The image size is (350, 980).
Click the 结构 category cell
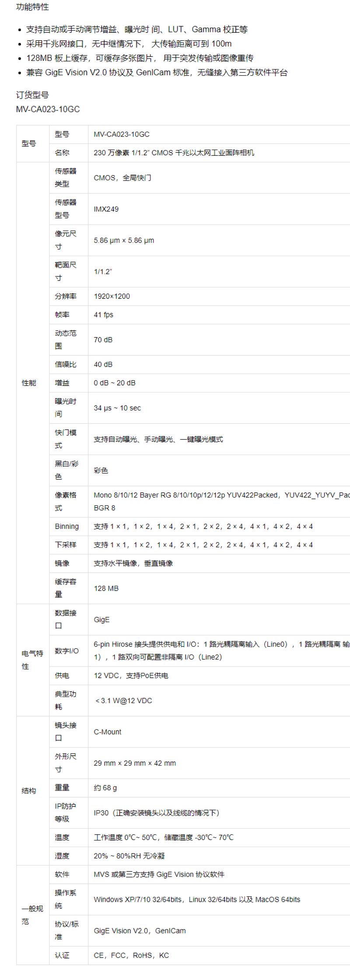(x=33, y=791)
